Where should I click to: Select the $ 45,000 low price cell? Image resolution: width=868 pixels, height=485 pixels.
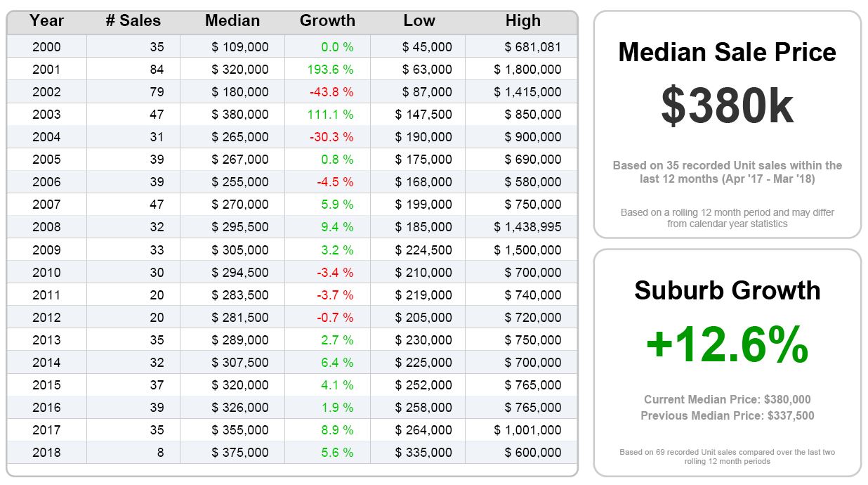point(427,47)
